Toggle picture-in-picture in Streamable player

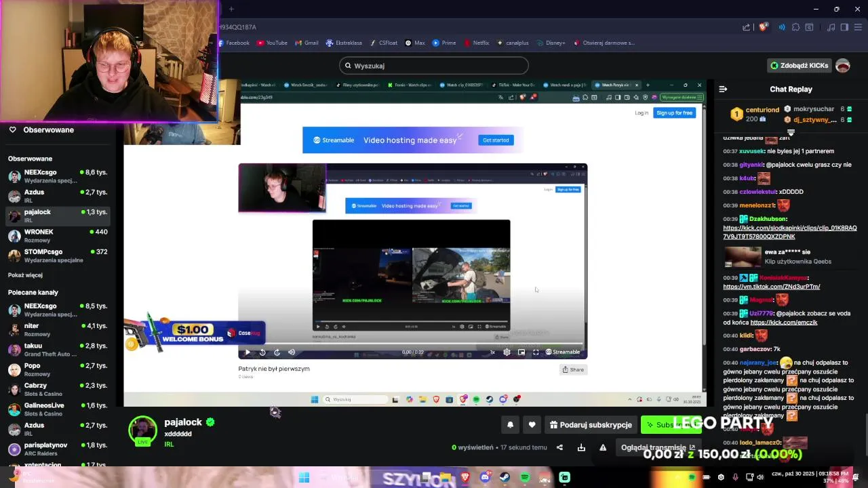point(521,352)
